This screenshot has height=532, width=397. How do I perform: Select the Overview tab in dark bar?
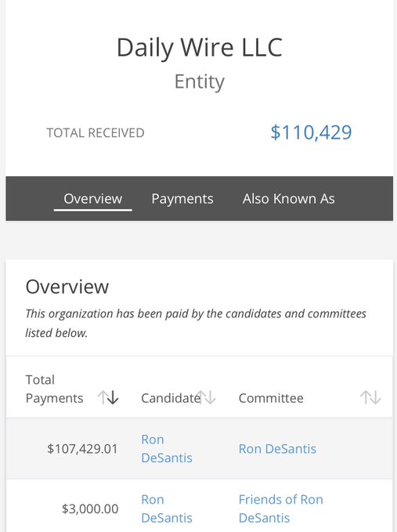coord(93,198)
